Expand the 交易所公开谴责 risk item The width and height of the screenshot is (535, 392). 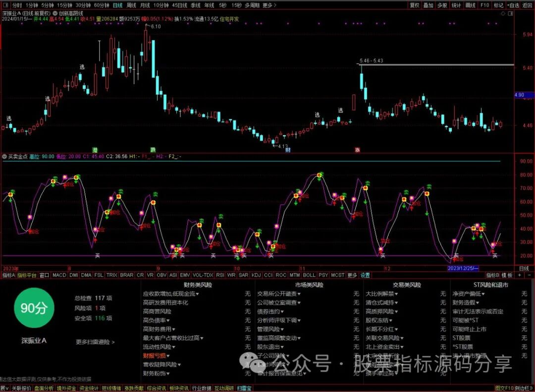279,294
